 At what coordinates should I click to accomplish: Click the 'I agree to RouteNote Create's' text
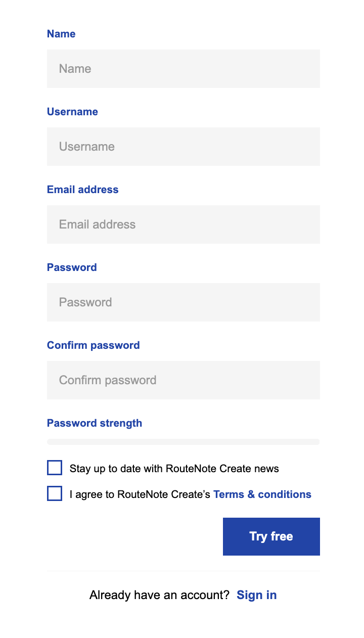coord(140,494)
